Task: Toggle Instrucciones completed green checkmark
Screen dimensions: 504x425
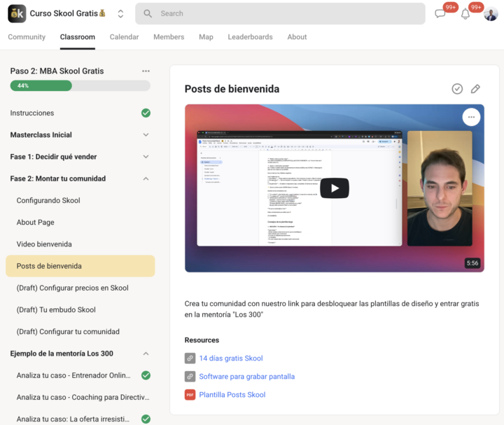Action: click(146, 113)
